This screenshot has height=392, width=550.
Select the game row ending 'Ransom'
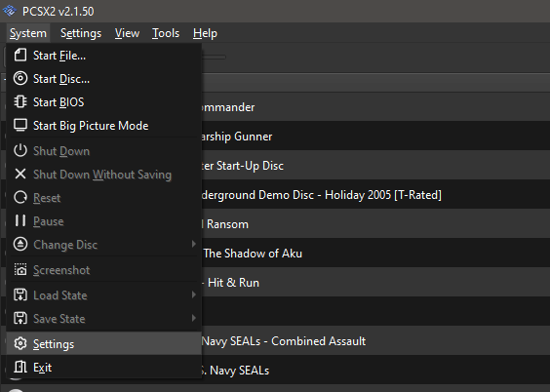pyautogui.click(x=375, y=223)
